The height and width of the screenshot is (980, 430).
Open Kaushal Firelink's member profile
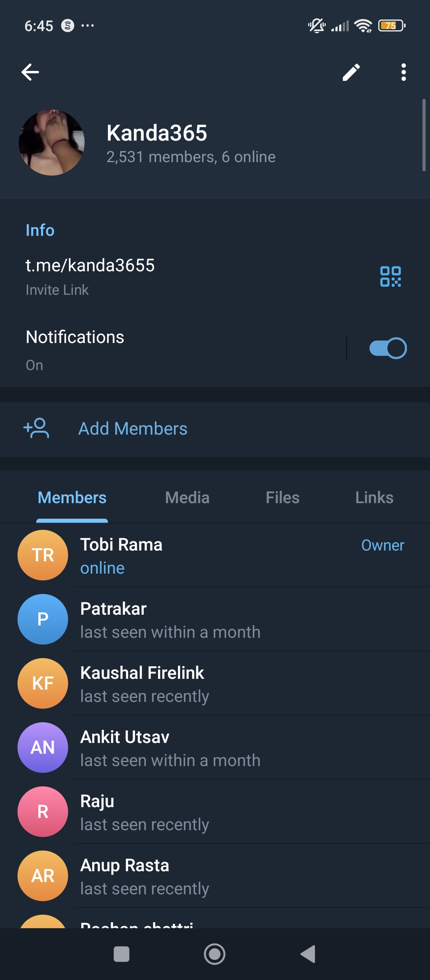click(x=142, y=683)
